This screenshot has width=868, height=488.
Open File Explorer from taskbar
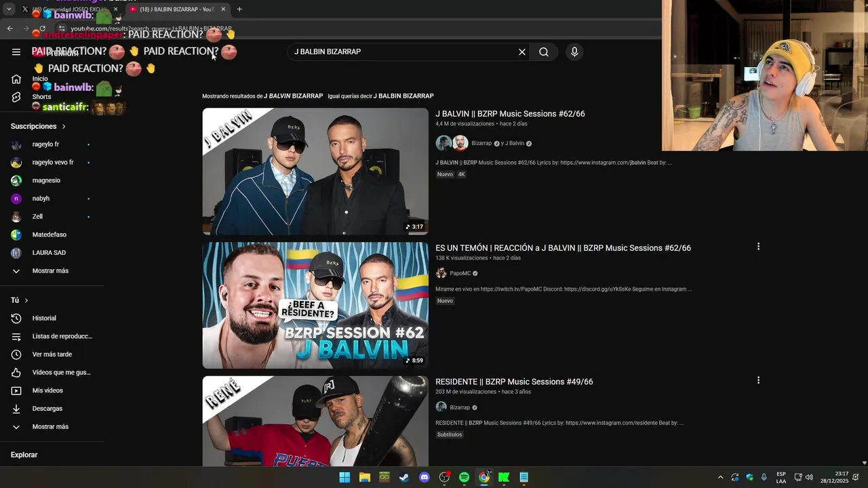[365, 477]
